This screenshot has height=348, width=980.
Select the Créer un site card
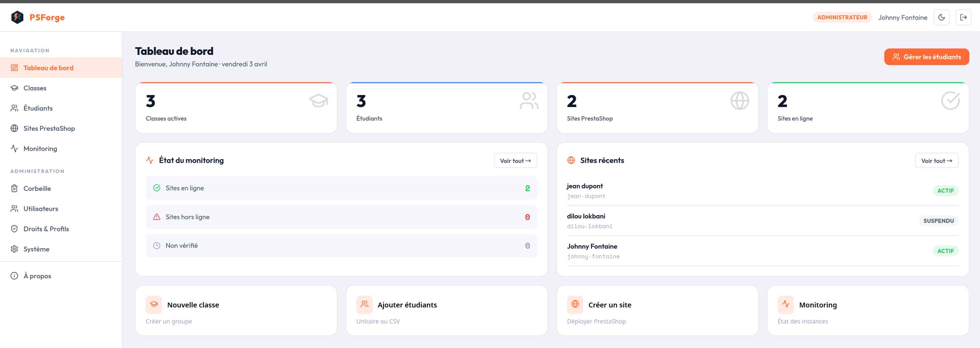coord(657,311)
